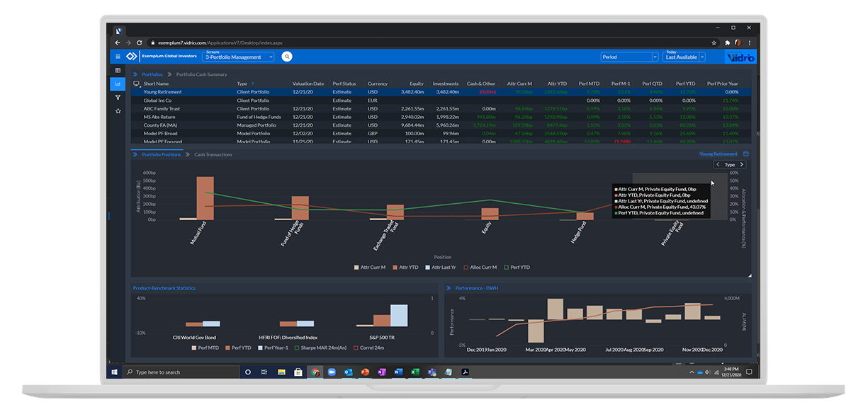Select the Young Retirement portfolio row

tap(439, 92)
